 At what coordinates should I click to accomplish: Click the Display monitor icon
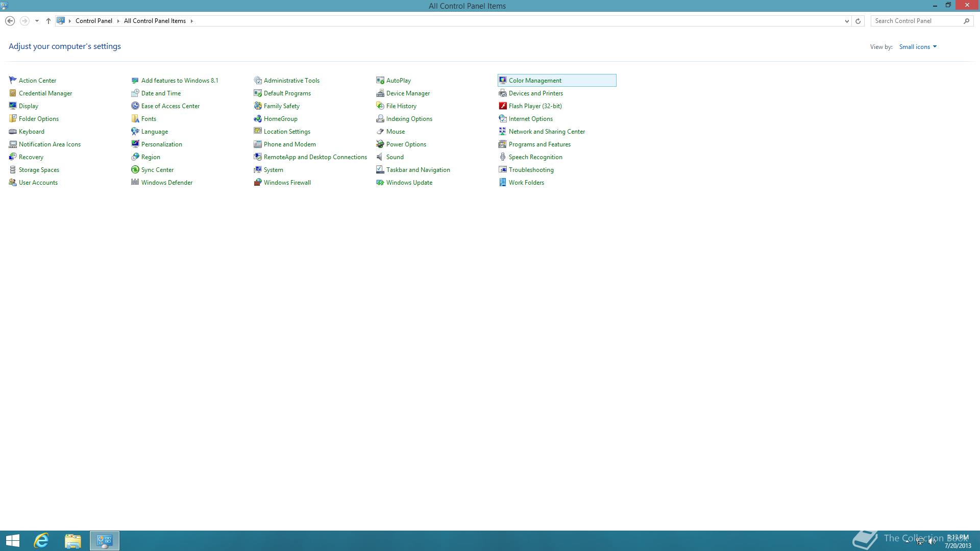coord(13,106)
